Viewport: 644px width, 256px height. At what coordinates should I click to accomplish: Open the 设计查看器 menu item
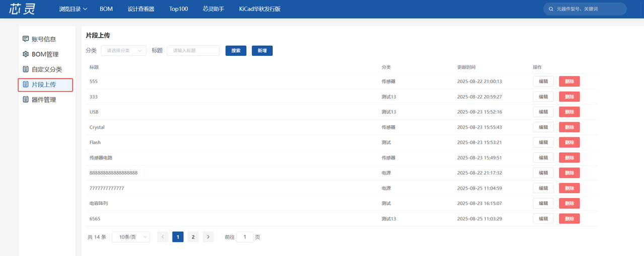pyautogui.click(x=141, y=9)
